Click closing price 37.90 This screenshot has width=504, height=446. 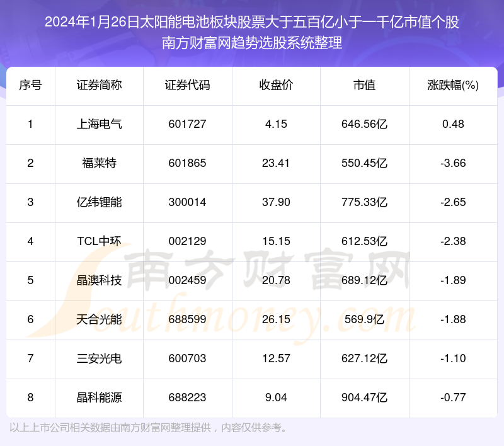(x=276, y=202)
